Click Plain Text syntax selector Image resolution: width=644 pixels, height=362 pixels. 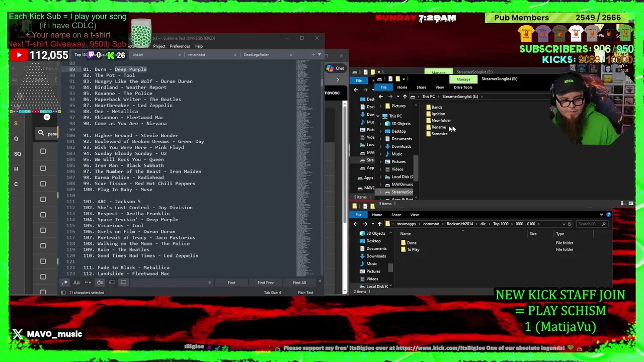[x=305, y=293]
